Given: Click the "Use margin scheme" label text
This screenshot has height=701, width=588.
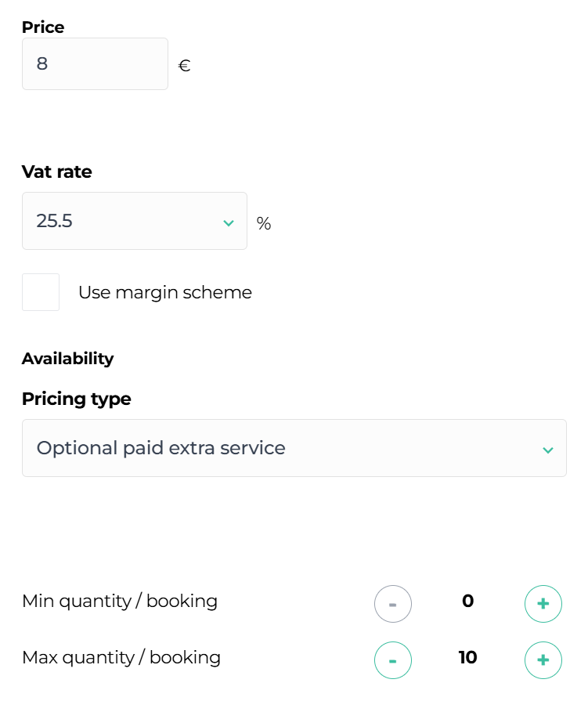Looking at the screenshot, I should 165,293.
